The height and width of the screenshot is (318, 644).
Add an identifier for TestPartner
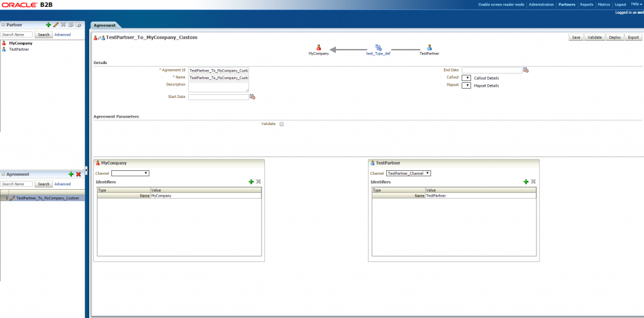pyautogui.click(x=526, y=182)
